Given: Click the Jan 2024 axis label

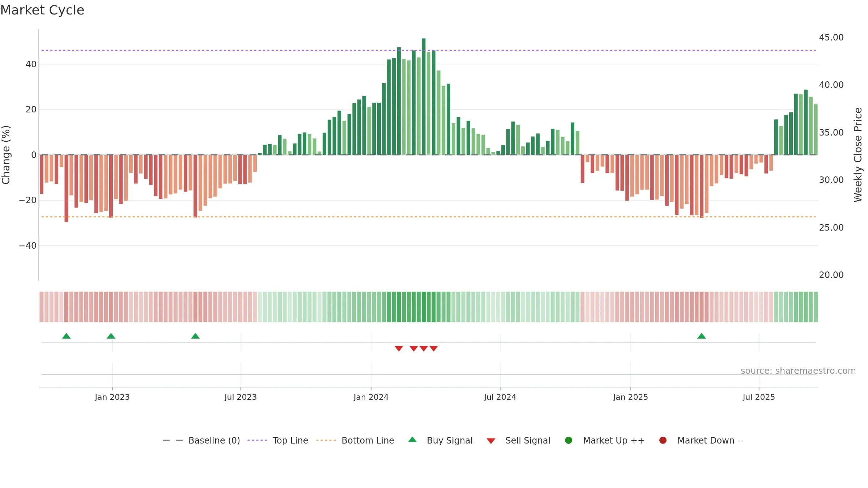Looking at the screenshot, I should click(x=371, y=397).
